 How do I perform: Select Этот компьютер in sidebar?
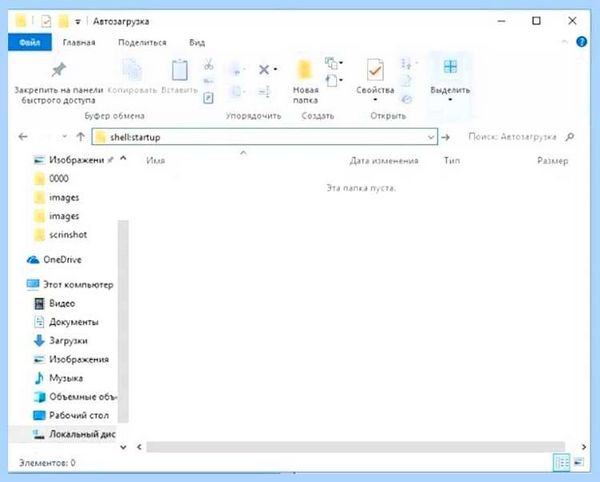click(x=70, y=284)
